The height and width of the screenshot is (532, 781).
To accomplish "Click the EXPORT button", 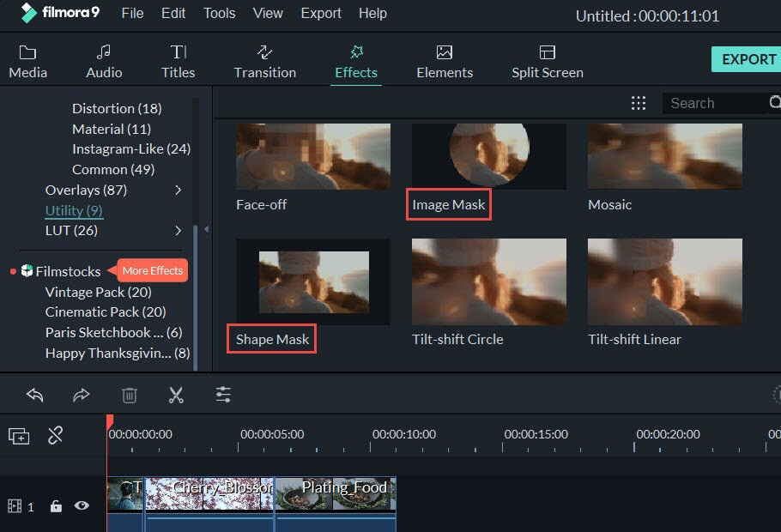I will [746, 59].
